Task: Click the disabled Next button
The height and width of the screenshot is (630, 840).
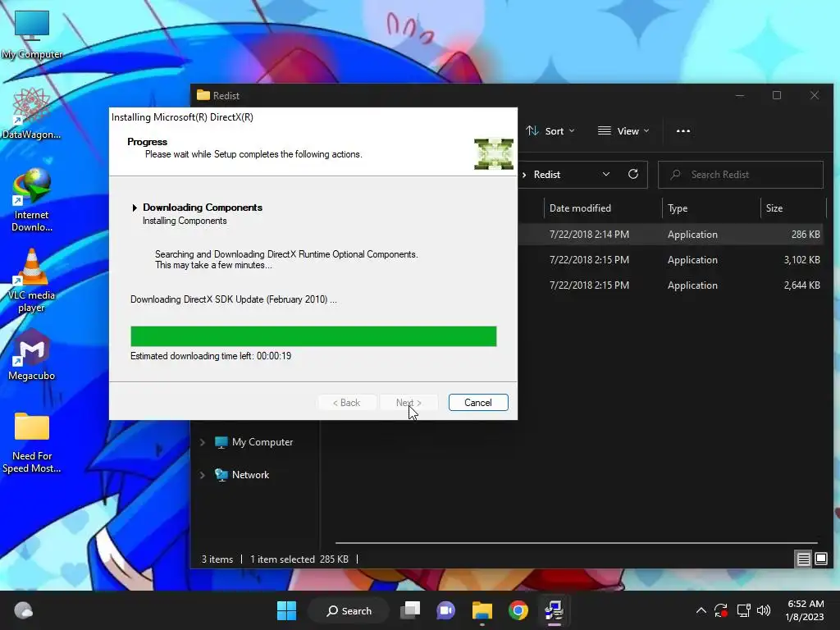Action: click(x=409, y=402)
